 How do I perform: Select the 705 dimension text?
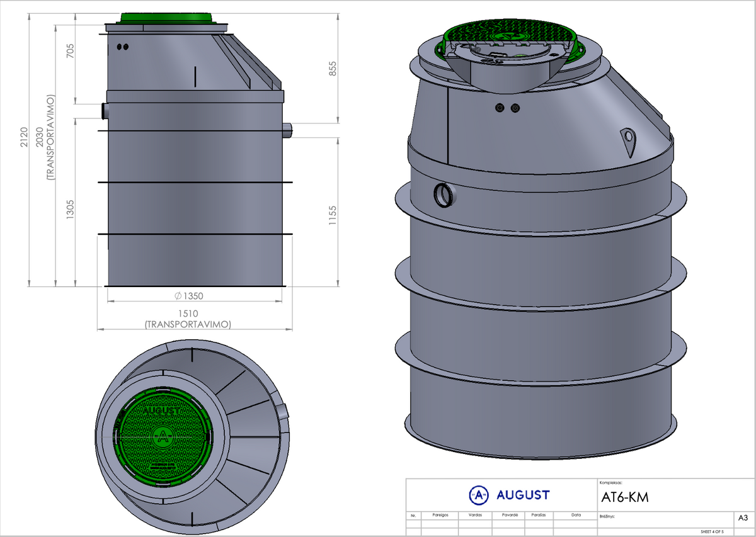point(71,52)
